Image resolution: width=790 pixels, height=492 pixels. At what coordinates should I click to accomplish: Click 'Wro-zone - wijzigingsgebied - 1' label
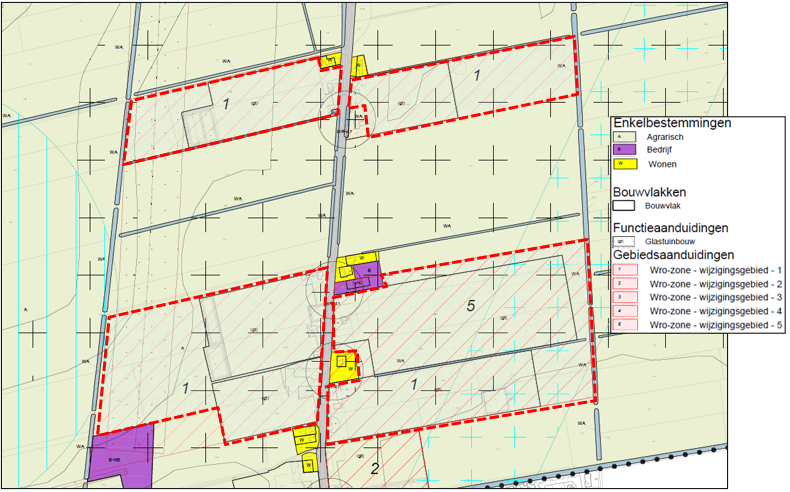(x=716, y=271)
